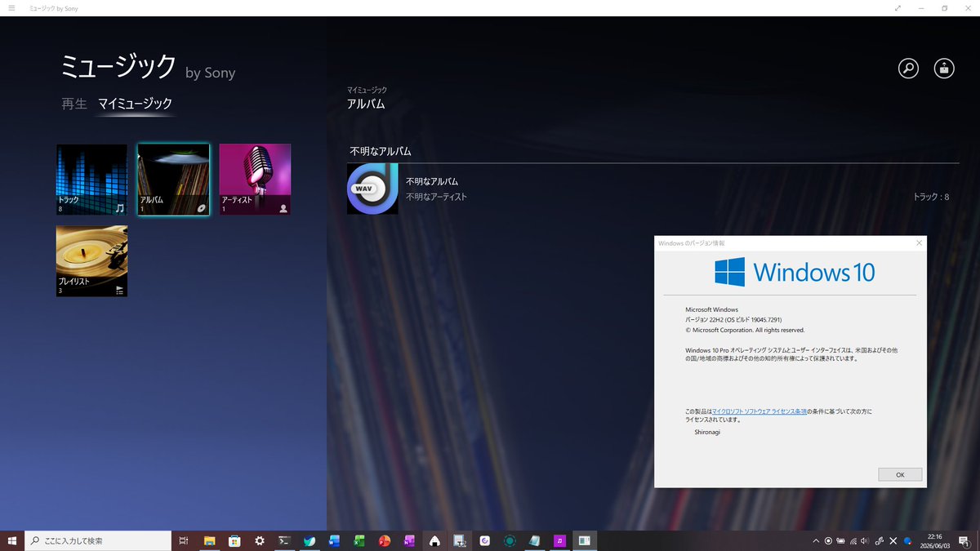The width and height of the screenshot is (980, 551).
Task: Click the トラック : 8 count text
Action: pos(931,197)
